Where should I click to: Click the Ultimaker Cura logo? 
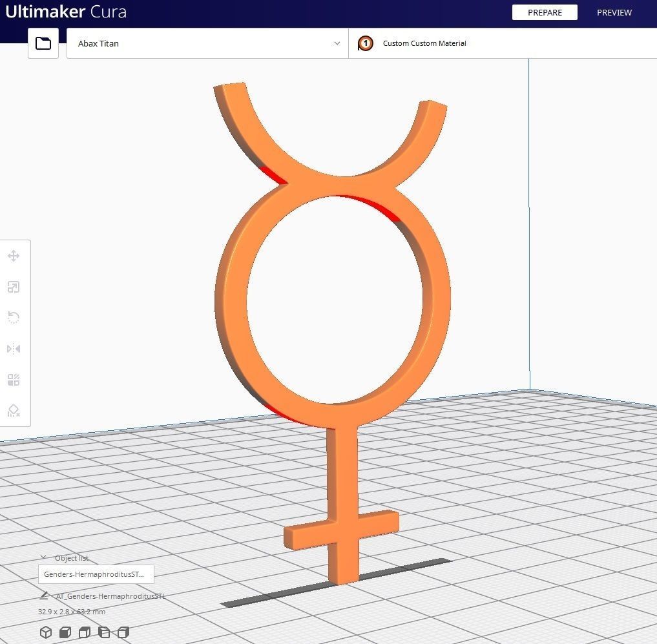pos(66,12)
